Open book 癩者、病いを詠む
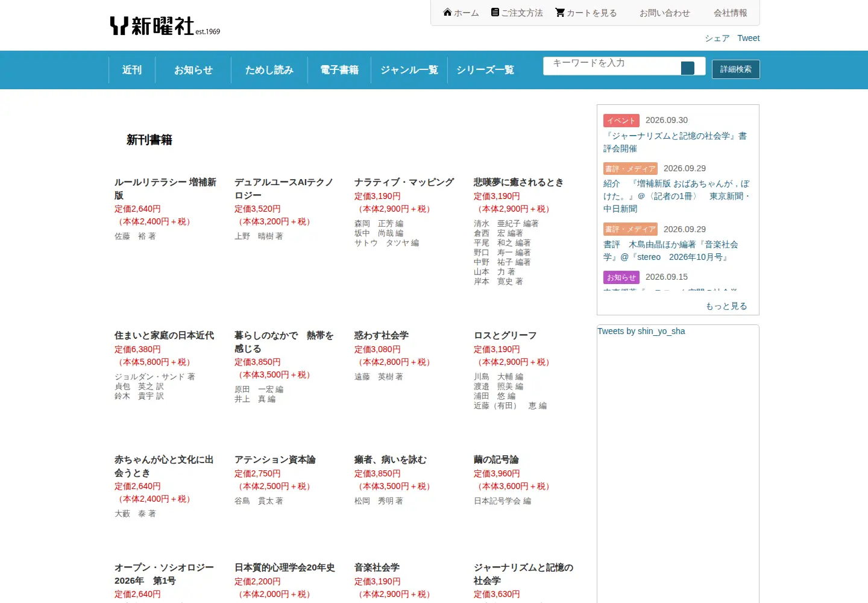This screenshot has width=868, height=603. (390, 459)
